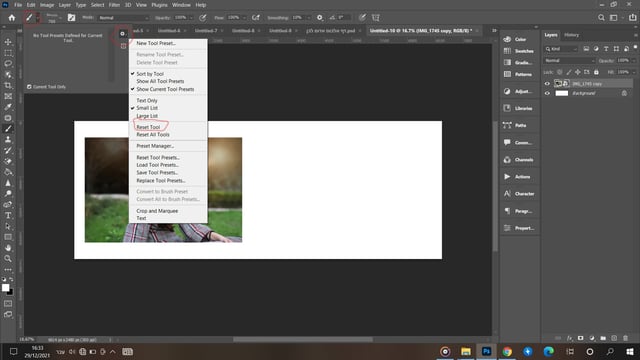Screen dimensions: 640x360
Task: Choose Reset Tool from menu
Action: click(148, 127)
